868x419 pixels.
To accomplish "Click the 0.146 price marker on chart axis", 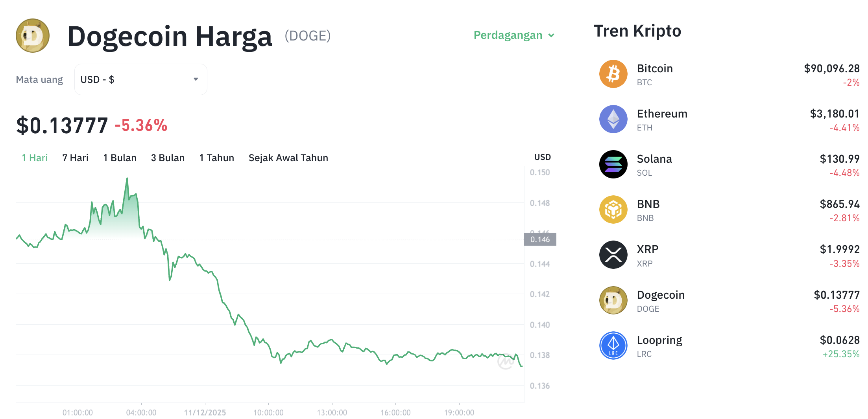I will (x=540, y=239).
